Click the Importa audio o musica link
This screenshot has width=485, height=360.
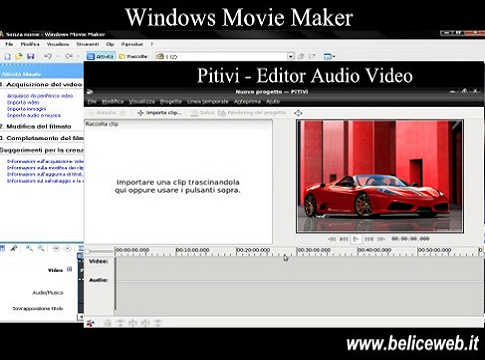(x=34, y=115)
